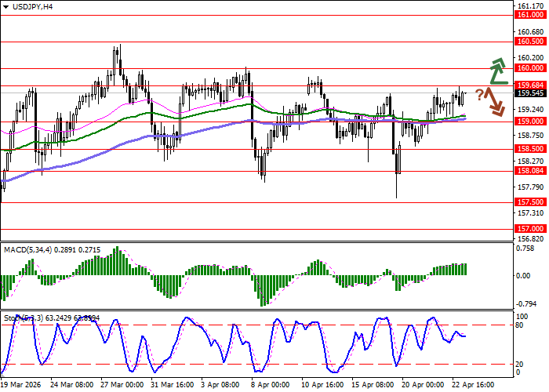
Task: Click the 158.750 value on price scale
Action: [x=530, y=136]
